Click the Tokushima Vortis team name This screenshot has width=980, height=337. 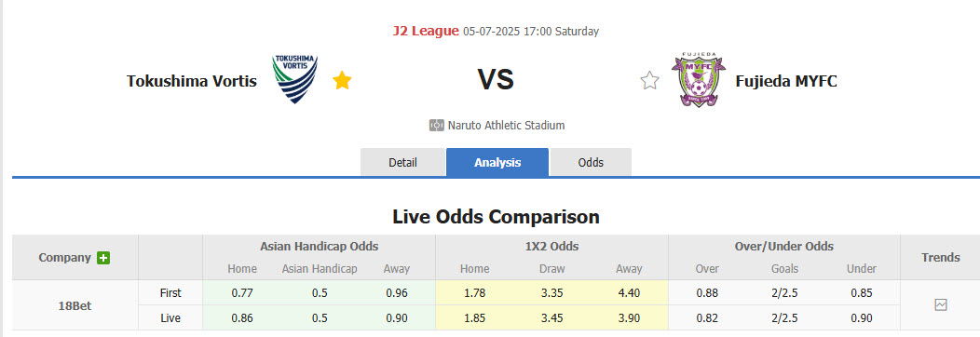(192, 80)
